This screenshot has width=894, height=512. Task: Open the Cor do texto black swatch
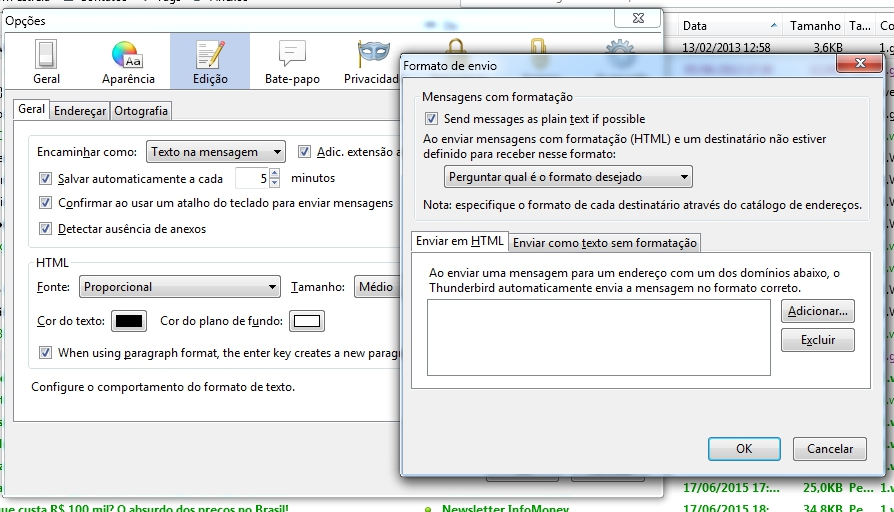coord(129,321)
